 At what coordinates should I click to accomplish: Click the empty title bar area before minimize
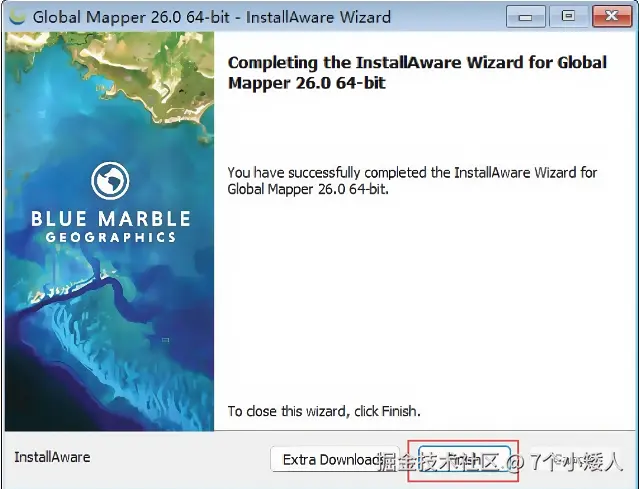tap(448, 17)
